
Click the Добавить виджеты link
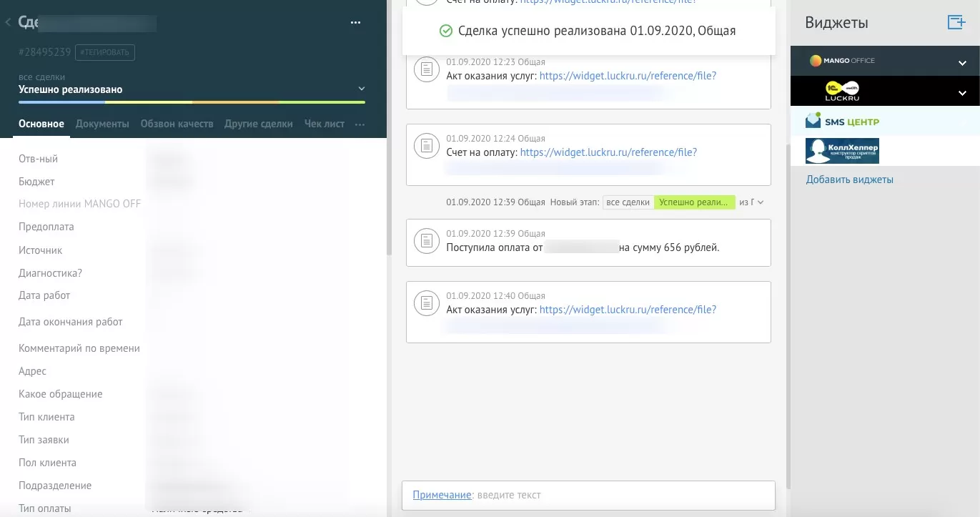(x=849, y=179)
